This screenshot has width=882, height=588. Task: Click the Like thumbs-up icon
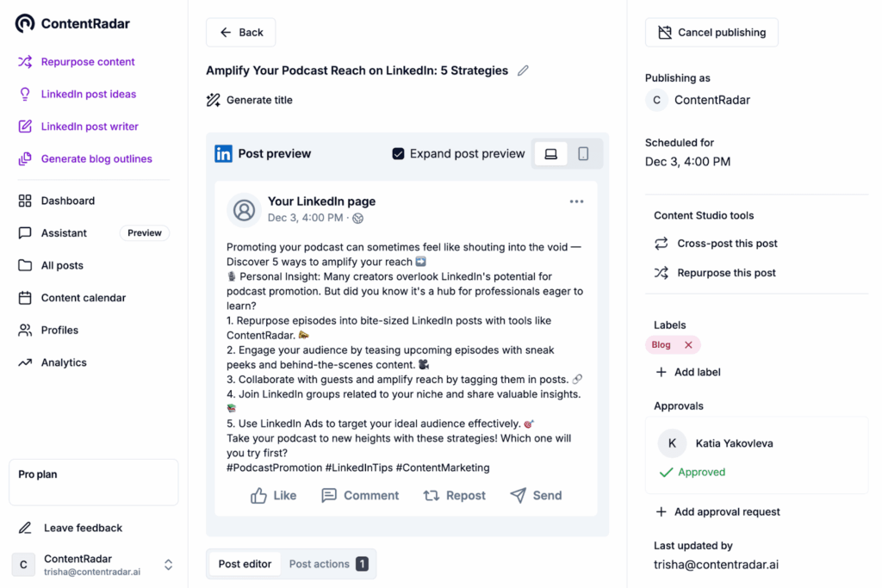pyautogui.click(x=258, y=495)
